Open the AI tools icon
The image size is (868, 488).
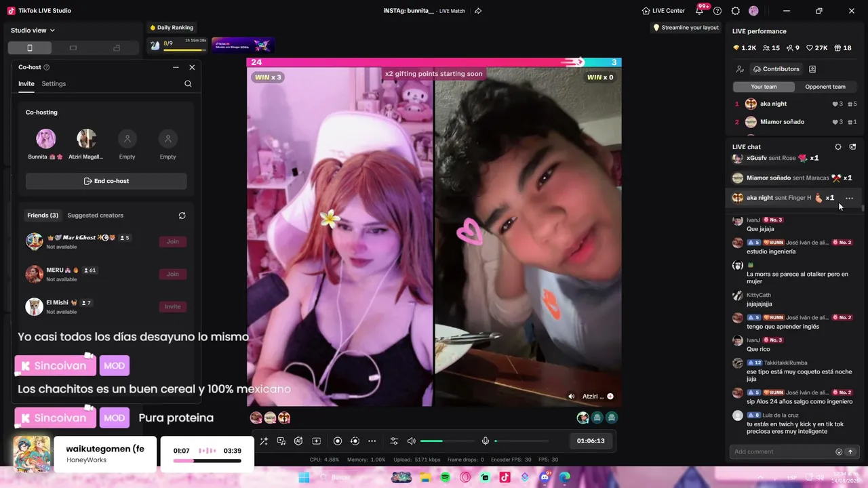pos(298,441)
